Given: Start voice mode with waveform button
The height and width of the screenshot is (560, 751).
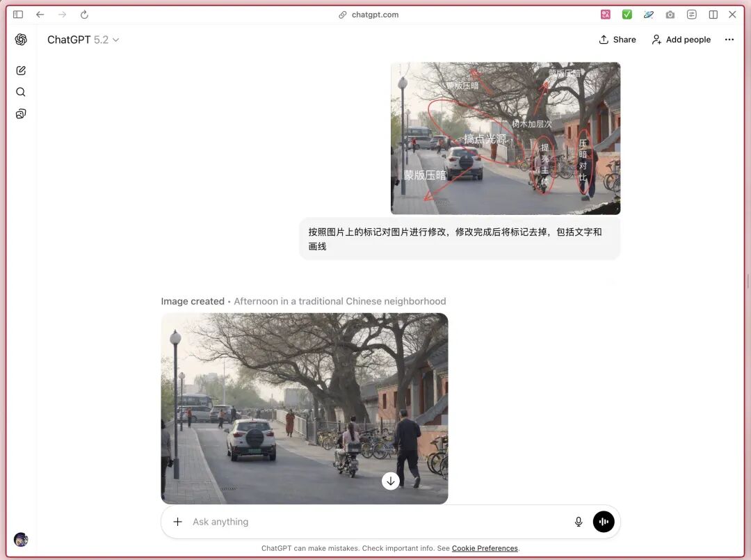Looking at the screenshot, I should pyautogui.click(x=604, y=522).
